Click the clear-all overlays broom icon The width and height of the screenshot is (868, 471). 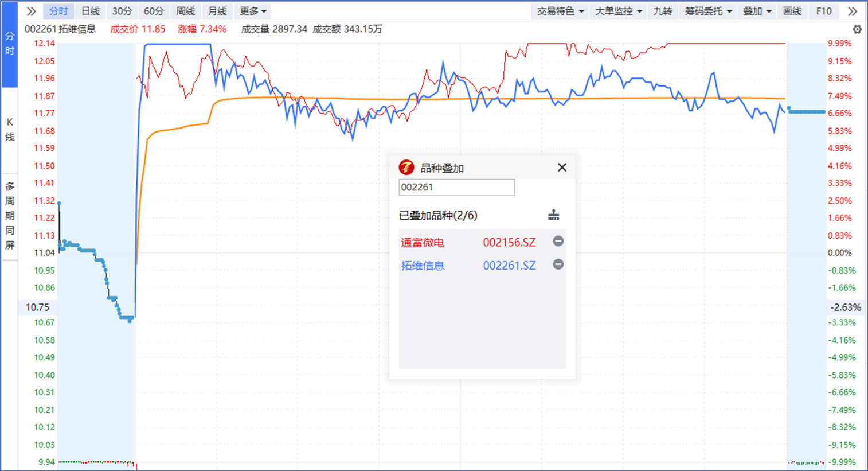point(553,215)
